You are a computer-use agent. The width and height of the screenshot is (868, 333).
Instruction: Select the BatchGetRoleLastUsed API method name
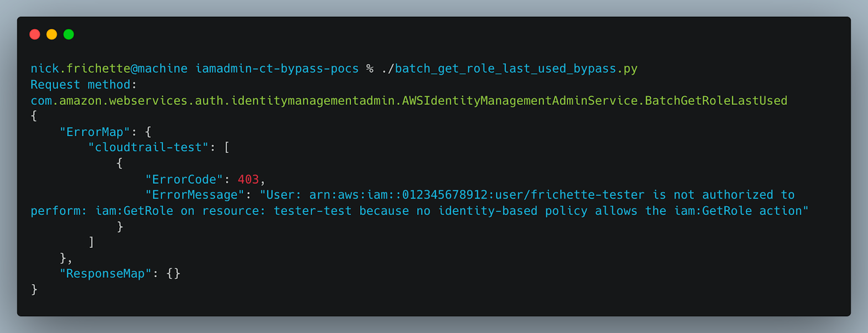pos(714,101)
